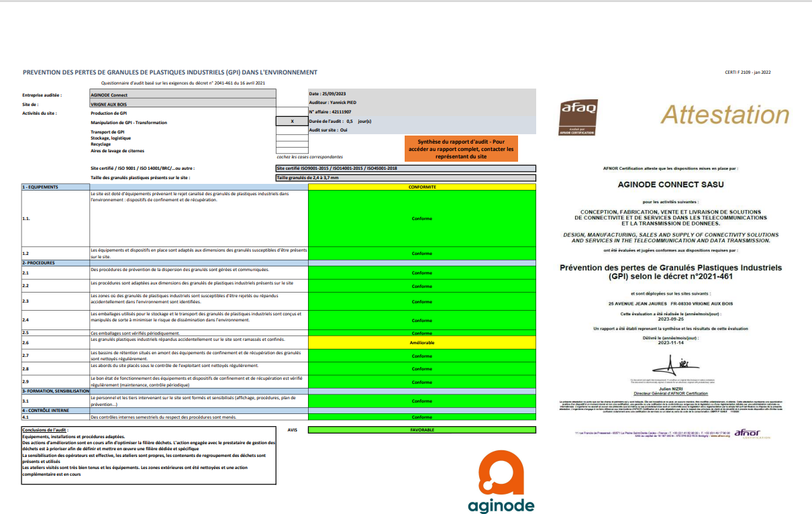Click the N° affaire : 42111907 cell
Image resolution: width=812 pixels, height=514 pixels.
tap(422, 112)
